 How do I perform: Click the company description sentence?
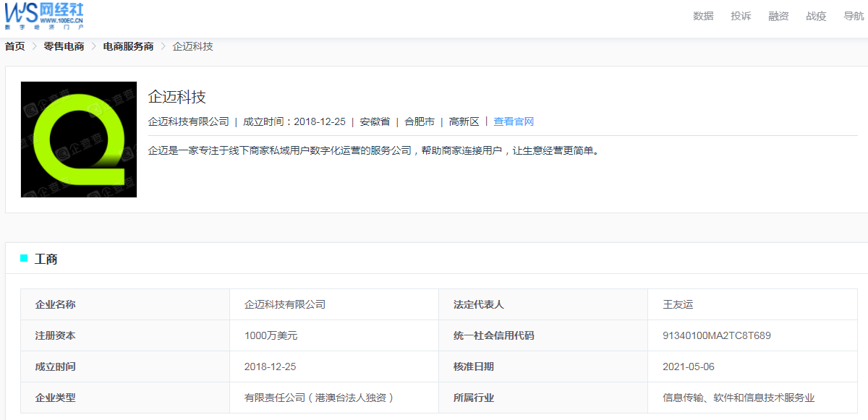pos(374,151)
